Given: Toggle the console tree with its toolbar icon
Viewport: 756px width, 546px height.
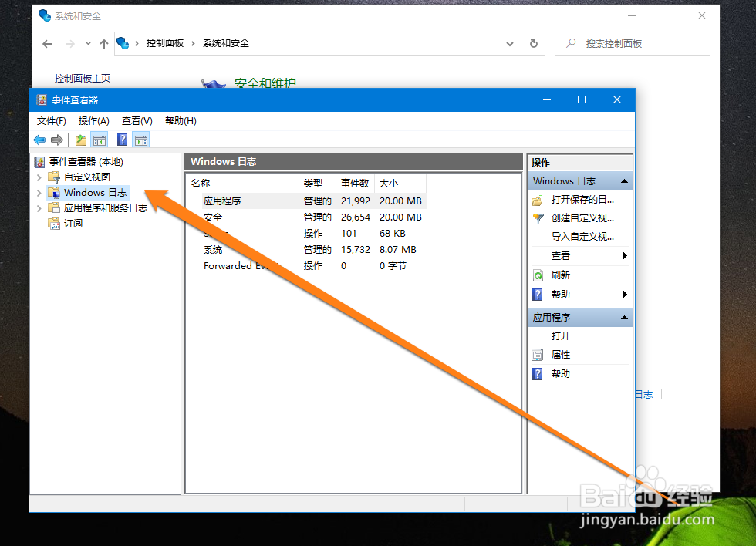Looking at the screenshot, I should 100,139.
